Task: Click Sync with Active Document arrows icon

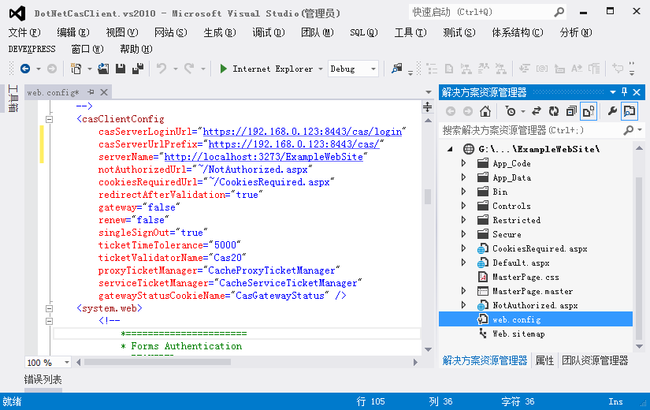Action: click(536, 111)
